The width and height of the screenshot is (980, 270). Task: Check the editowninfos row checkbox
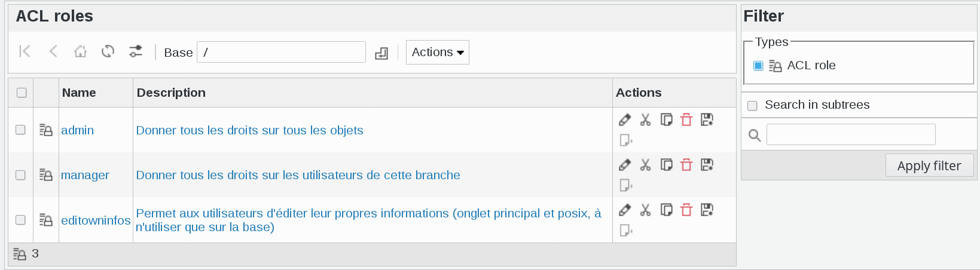click(20, 220)
